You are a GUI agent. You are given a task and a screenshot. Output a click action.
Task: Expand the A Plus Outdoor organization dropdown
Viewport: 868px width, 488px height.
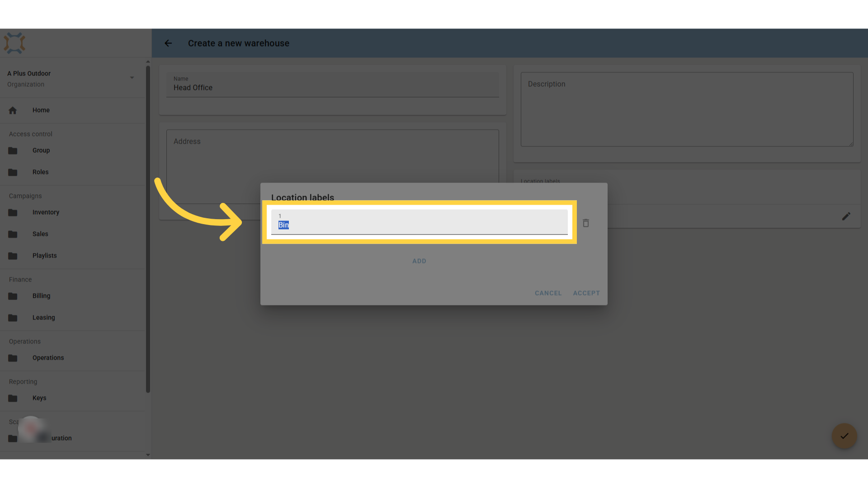[132, 78]
